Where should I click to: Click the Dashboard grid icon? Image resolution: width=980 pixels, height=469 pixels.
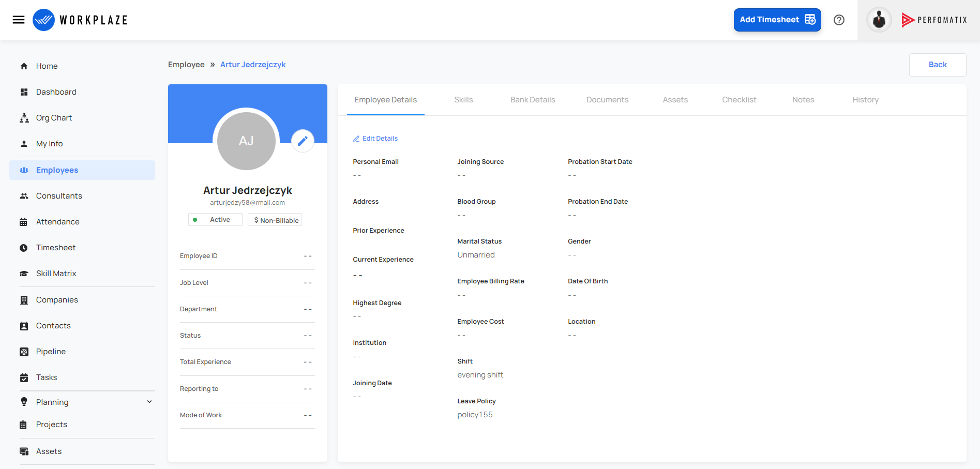(24, 92)
